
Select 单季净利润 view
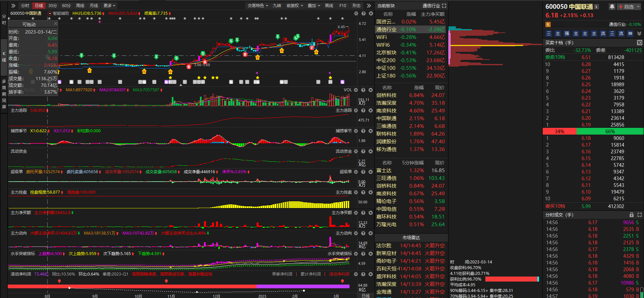click(282, 274)
